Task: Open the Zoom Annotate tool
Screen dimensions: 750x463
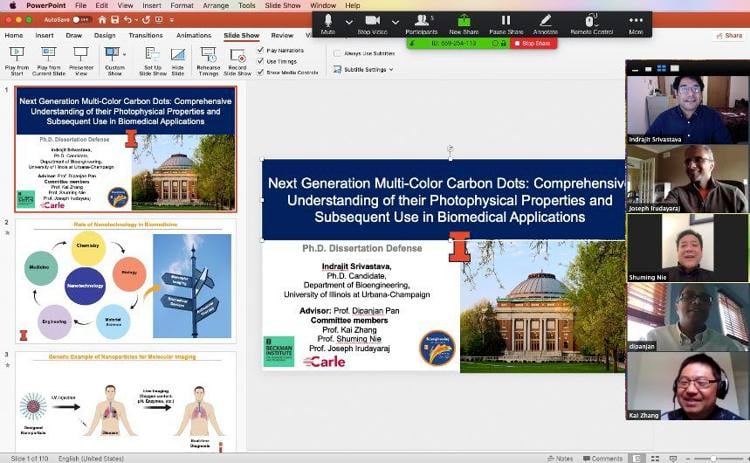Action: (545, 23)
